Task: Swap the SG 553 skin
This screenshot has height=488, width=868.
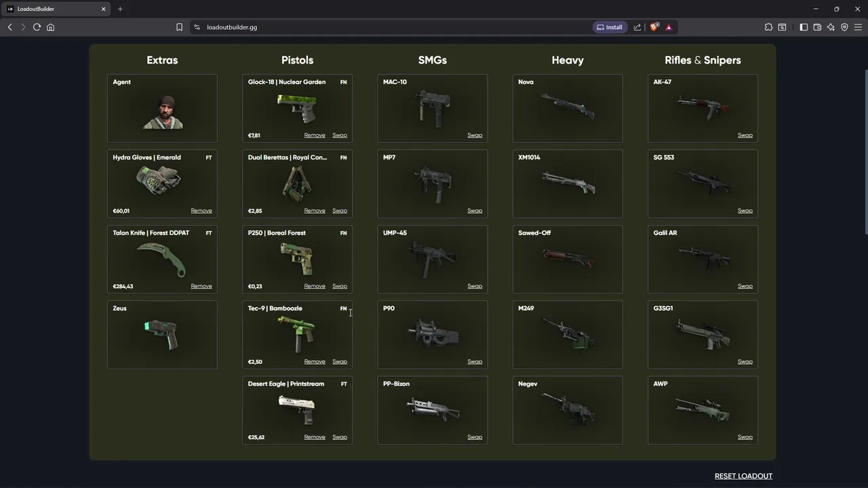Action: (x=745, y=211)
